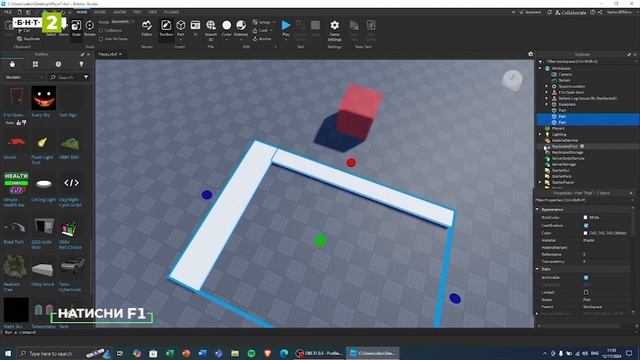Enable the Collisions checkbox

pyautogui.click(x=101, y=31)
